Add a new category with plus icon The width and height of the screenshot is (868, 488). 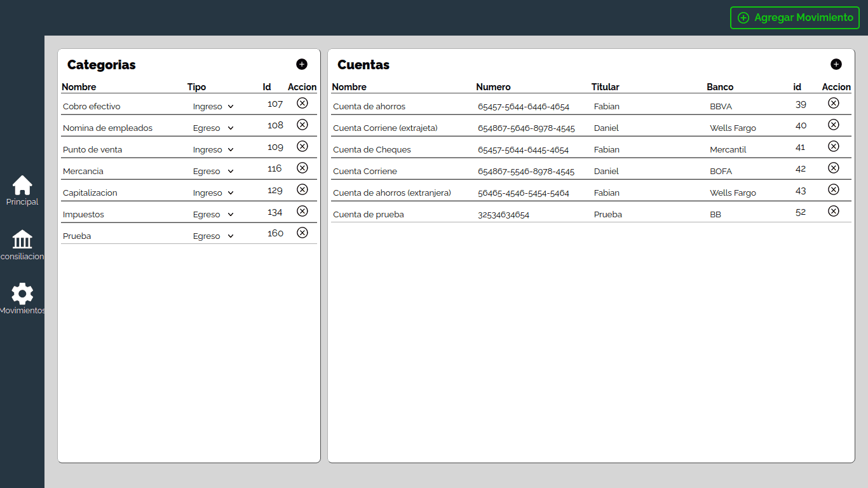coord(302,64)
